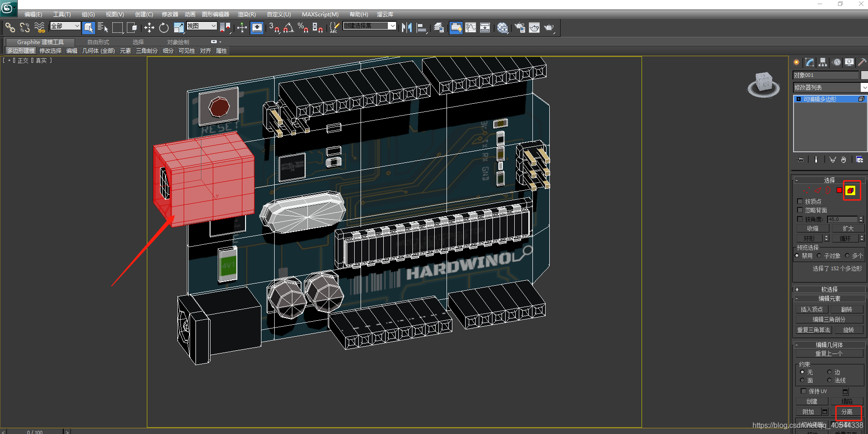Open the 渲染(R) menu

tap(247, 15)
